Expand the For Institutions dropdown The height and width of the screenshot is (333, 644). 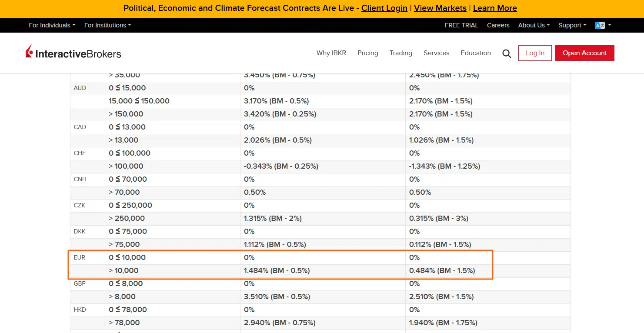tap(107, 25)
